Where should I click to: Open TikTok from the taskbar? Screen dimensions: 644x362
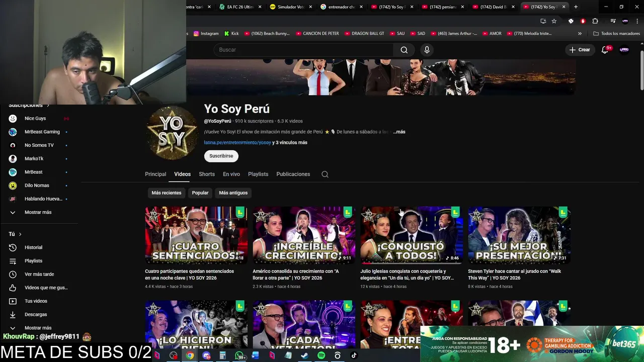pos(354,355)
